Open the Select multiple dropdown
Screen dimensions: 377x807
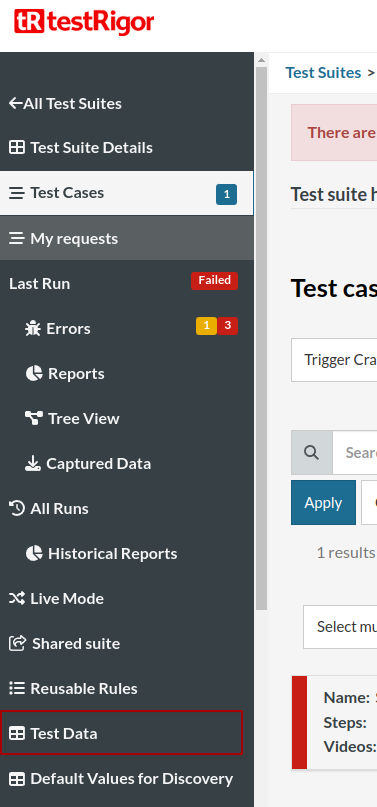pos(340,627)
